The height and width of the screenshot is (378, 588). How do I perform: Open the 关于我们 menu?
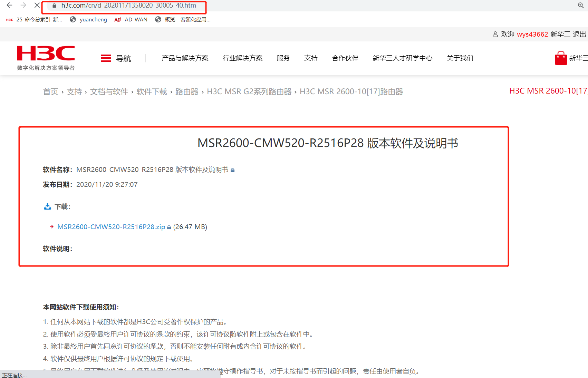click(x=460, y=58)
